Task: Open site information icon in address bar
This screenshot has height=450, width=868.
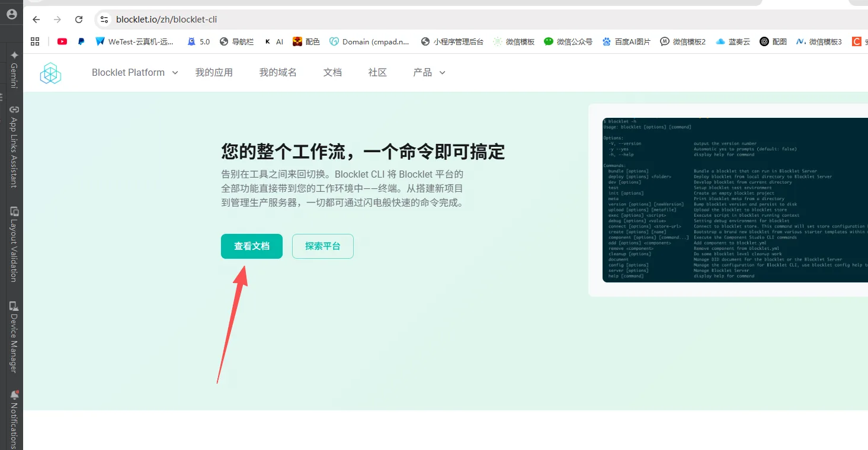Action: (104, 20)
